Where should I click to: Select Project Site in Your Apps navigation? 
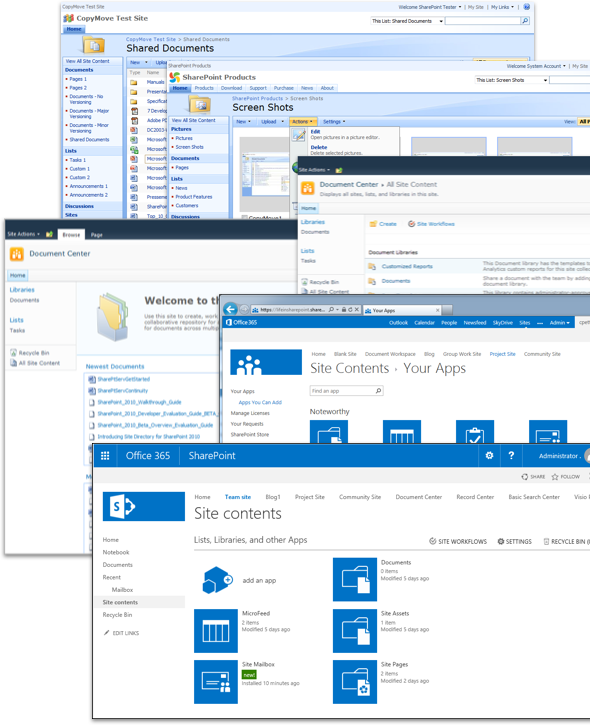[502, 354]
